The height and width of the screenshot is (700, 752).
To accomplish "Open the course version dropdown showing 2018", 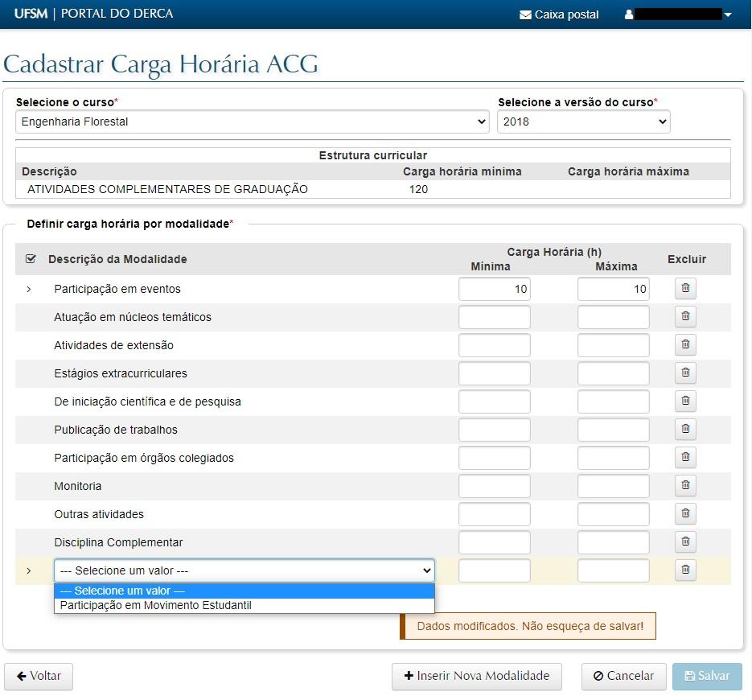I will click(583, 122).
